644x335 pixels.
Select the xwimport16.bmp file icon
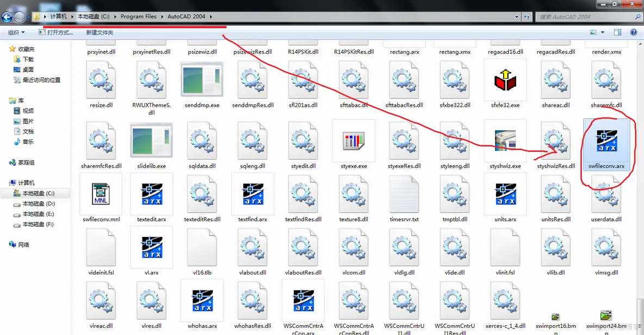tap(556, 316)
